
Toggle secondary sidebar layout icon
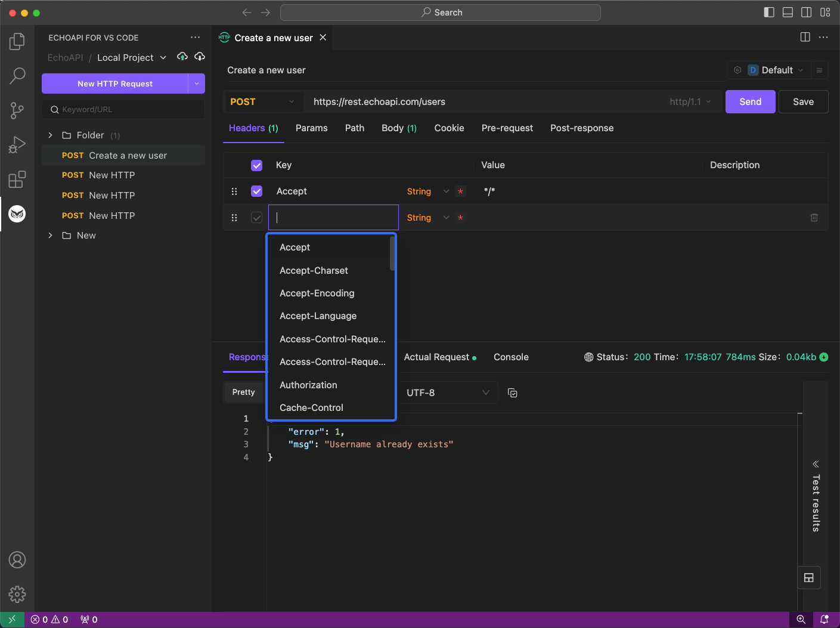pyautogui.click(x=806, y=12)
